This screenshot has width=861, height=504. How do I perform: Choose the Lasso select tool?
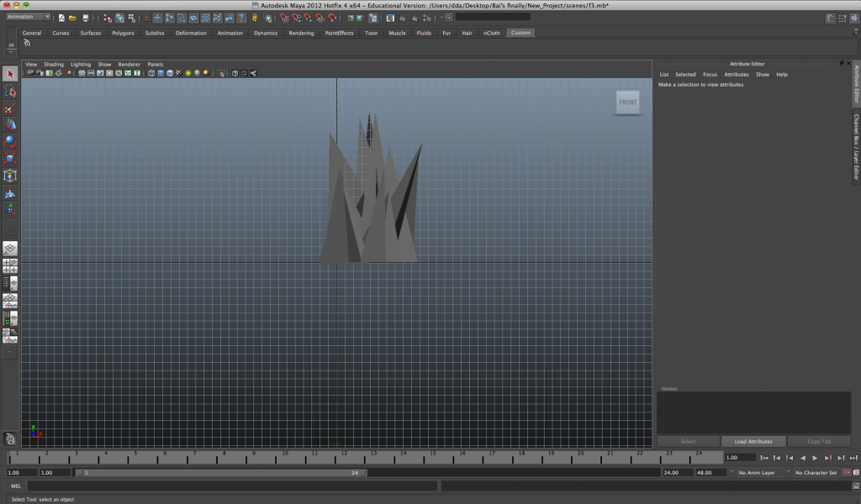[x=10, y=92]
